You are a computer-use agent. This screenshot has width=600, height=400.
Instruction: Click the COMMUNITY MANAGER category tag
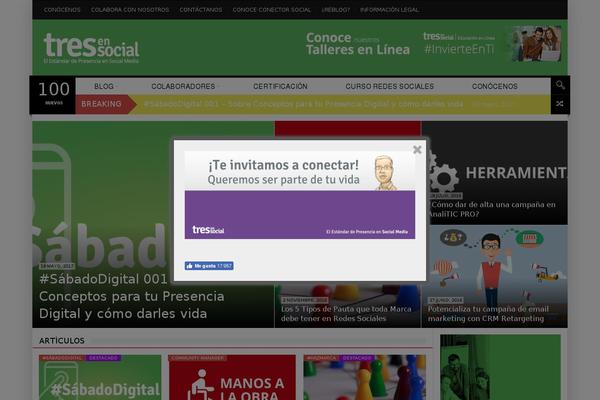197,358
